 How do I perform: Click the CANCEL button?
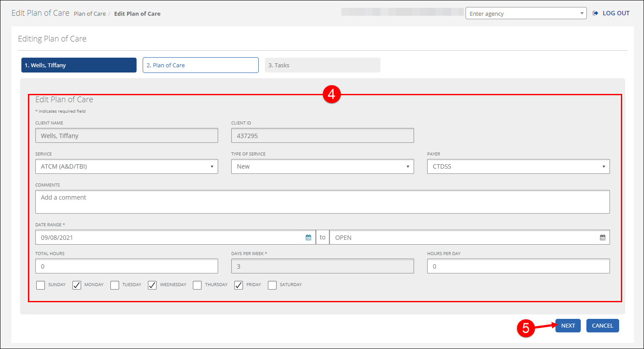coord(603,325)
